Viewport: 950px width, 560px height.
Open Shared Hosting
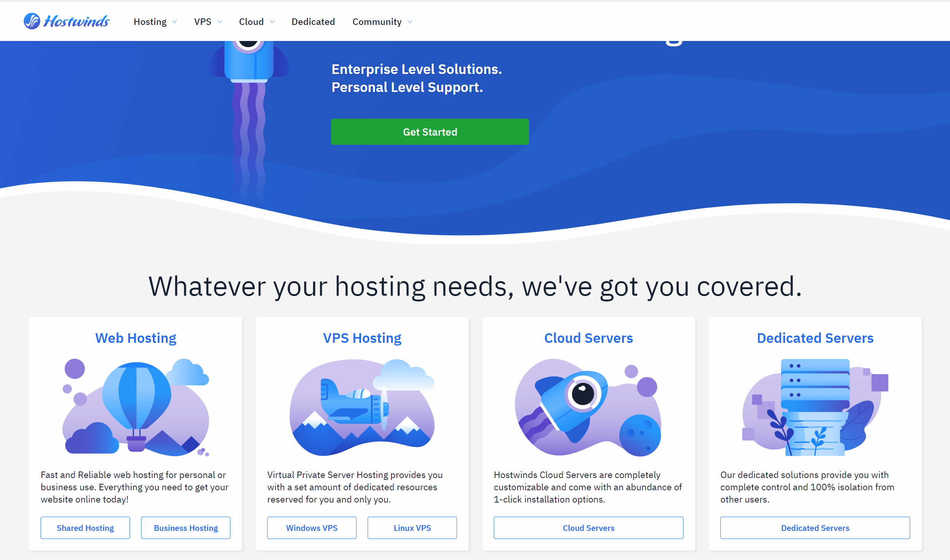pyautogui.click(x=85, y=528)
